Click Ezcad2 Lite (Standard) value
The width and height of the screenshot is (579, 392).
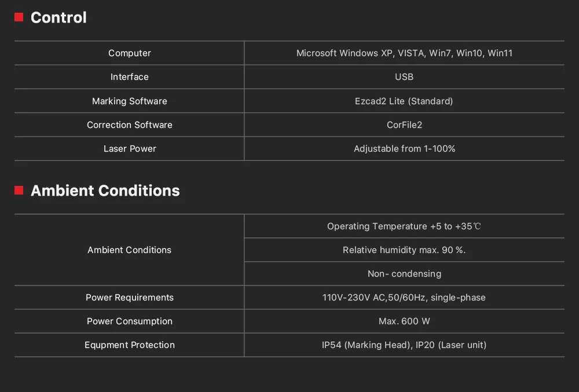coord(404,101)
